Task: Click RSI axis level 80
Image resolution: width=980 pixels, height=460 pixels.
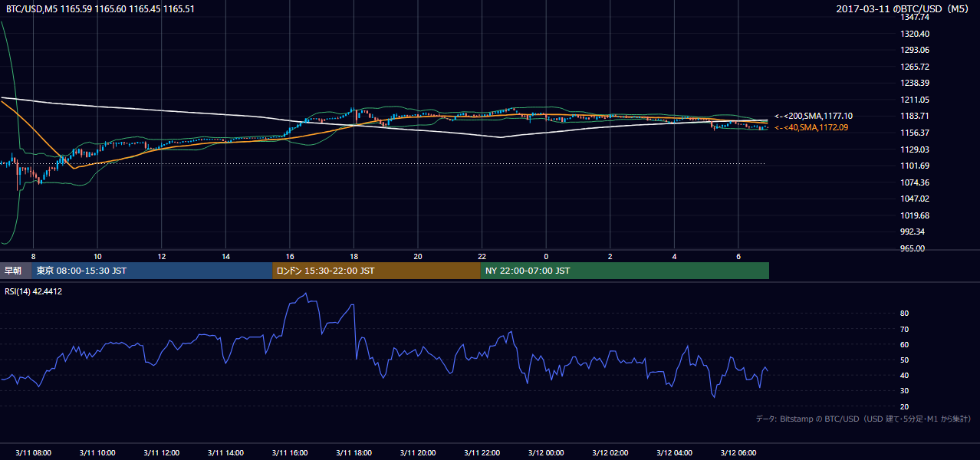Action: [905, 314]
